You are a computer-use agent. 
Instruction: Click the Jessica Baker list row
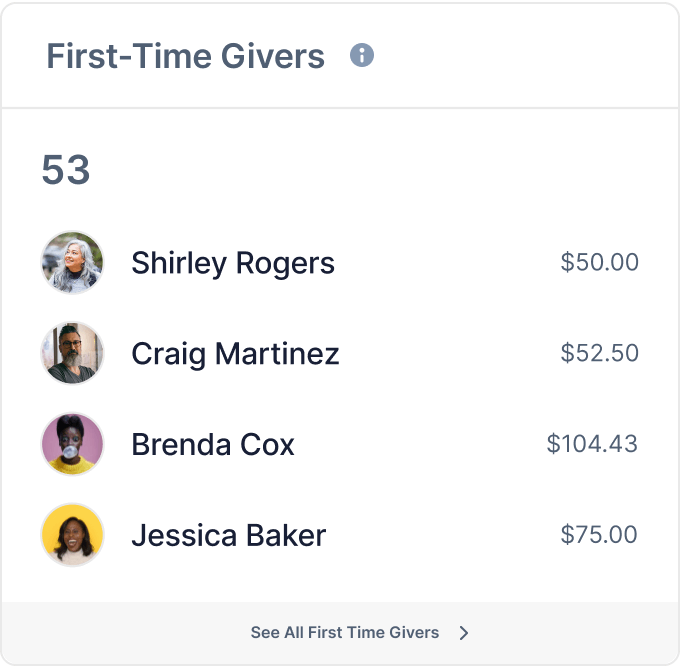[x=340, y=535]
